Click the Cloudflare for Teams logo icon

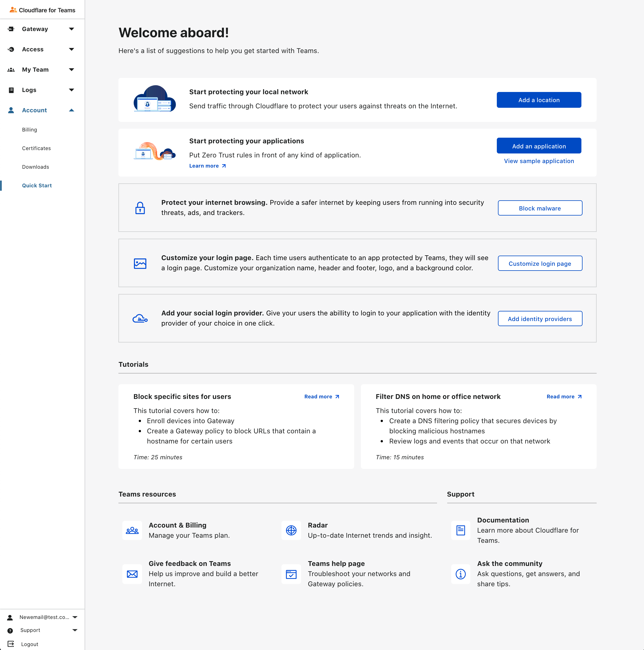click(x=13, y=10)
